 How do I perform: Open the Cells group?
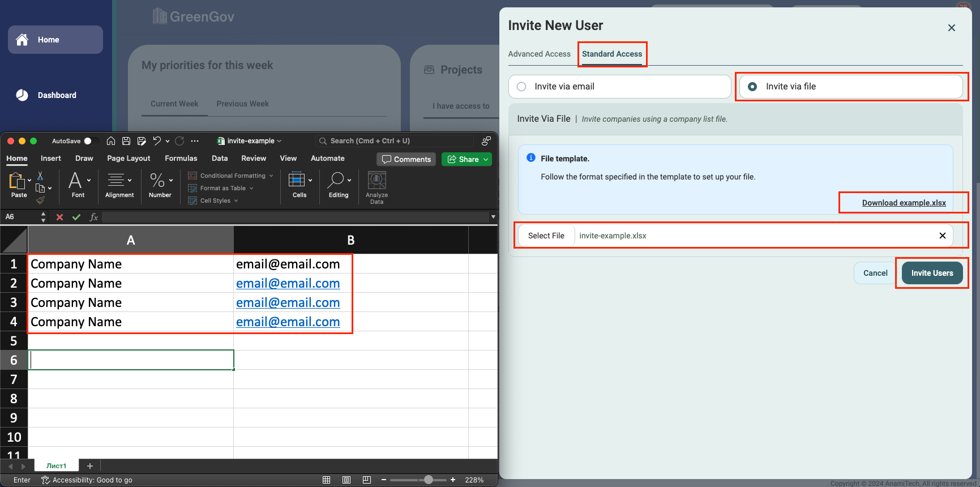pos(299,185)
